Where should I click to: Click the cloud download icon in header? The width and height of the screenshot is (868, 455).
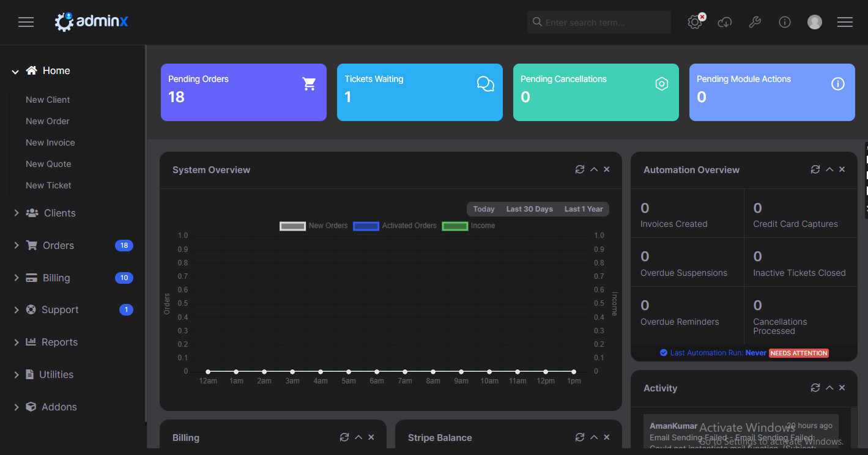pos(725,23)
